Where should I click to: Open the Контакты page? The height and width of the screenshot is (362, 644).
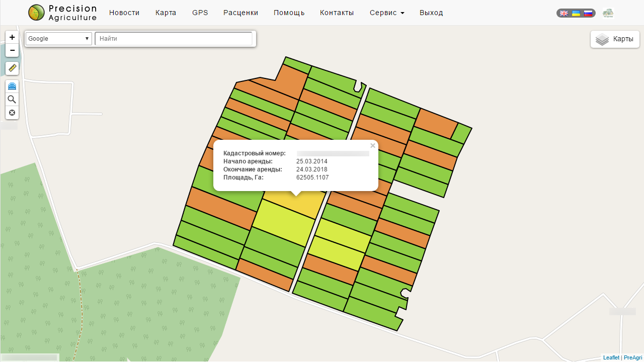tap(337, 13)
